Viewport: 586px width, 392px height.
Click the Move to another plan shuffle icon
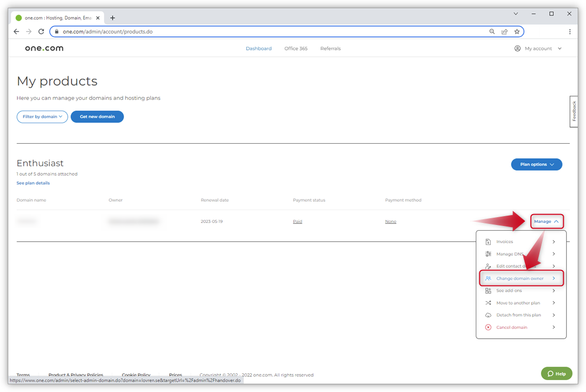pyautogui.click(x=488, y=303)
